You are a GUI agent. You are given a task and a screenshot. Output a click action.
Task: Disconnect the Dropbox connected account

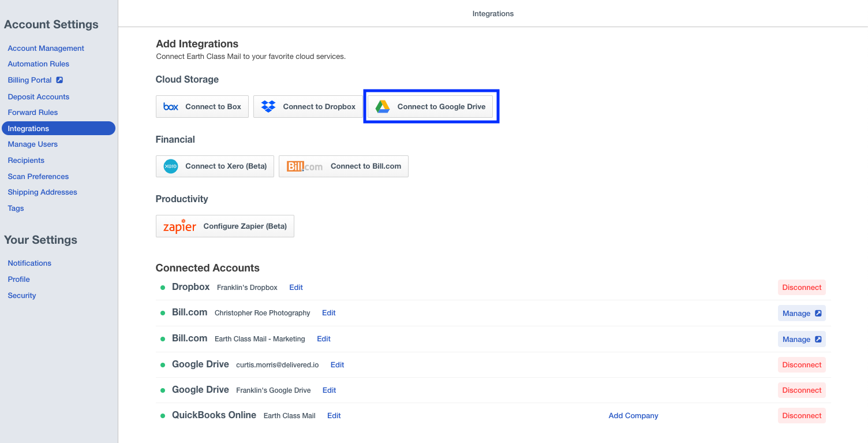(801, 288)
